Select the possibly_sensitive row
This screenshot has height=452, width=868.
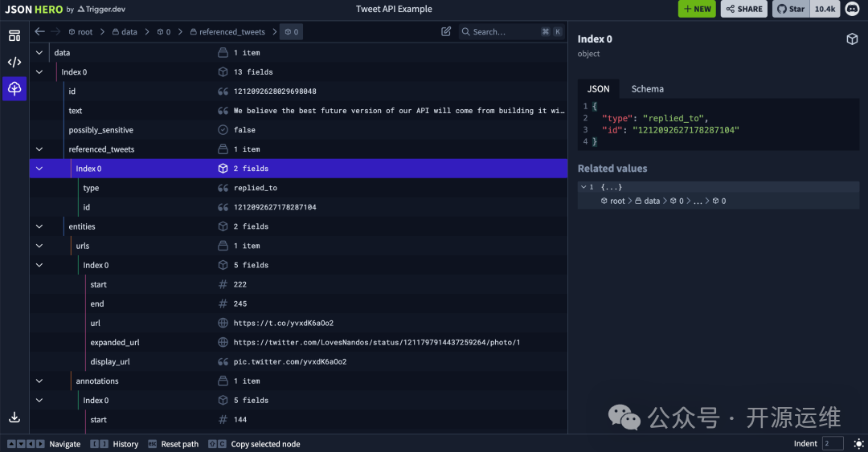(x=299, y=130)
